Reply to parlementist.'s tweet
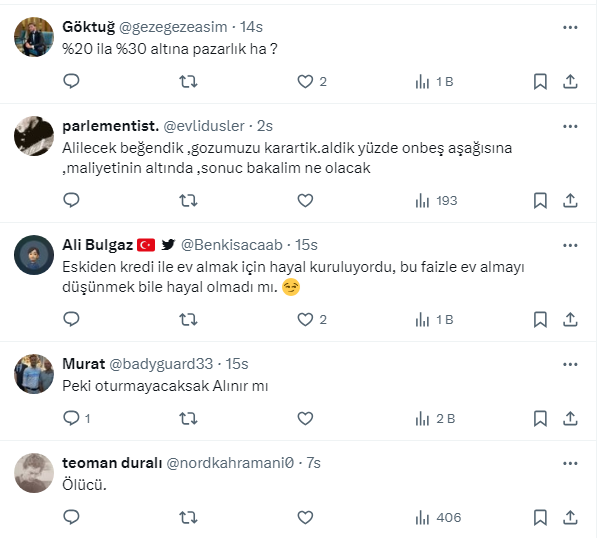Viewport: 609px width, 538px height. (71, 200)
